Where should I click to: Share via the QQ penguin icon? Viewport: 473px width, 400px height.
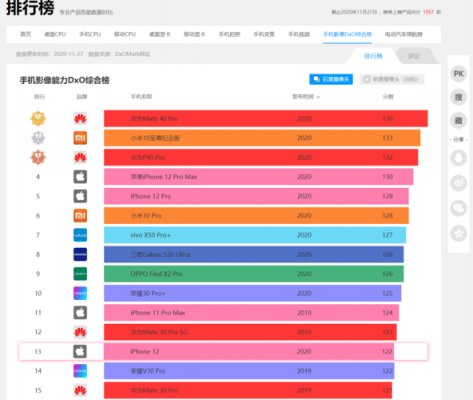point(459,158)
